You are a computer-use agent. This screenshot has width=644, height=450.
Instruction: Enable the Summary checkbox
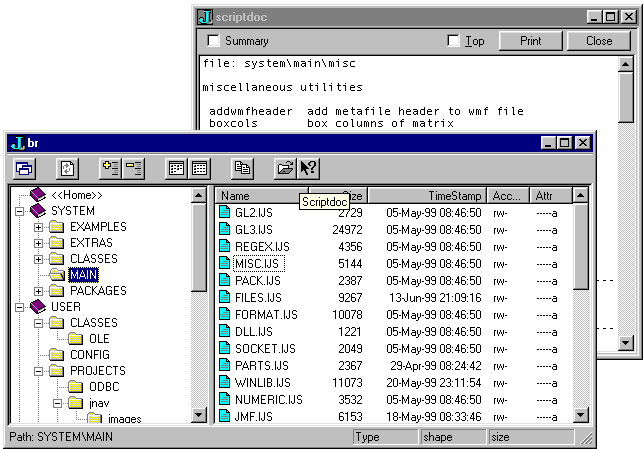(x=213, y=41)
